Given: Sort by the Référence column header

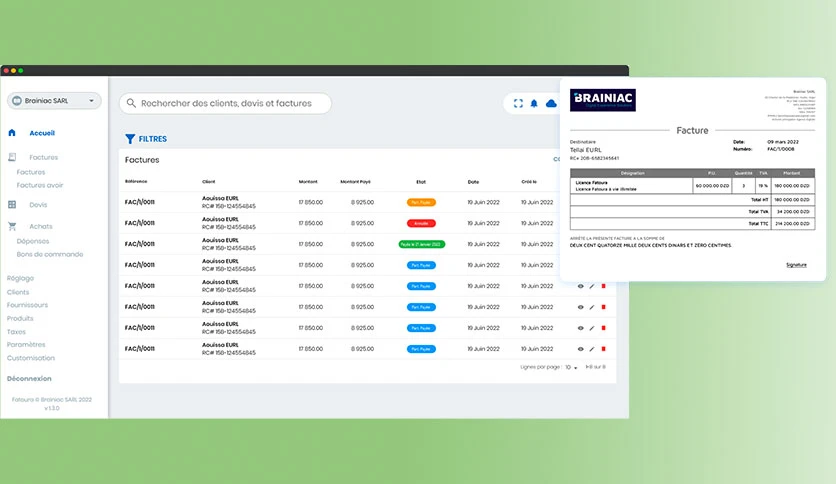Looking at the screenshot, I should pos(136,182).
